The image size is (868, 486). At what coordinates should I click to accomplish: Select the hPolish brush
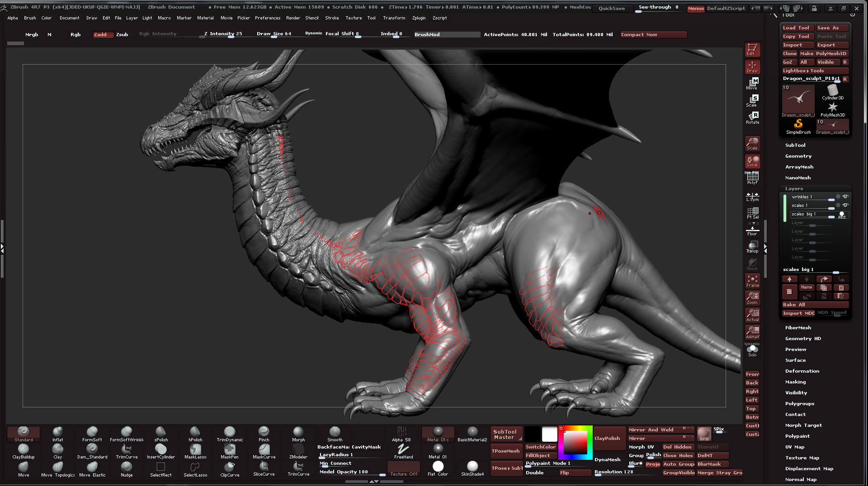[x=195, y=434]
